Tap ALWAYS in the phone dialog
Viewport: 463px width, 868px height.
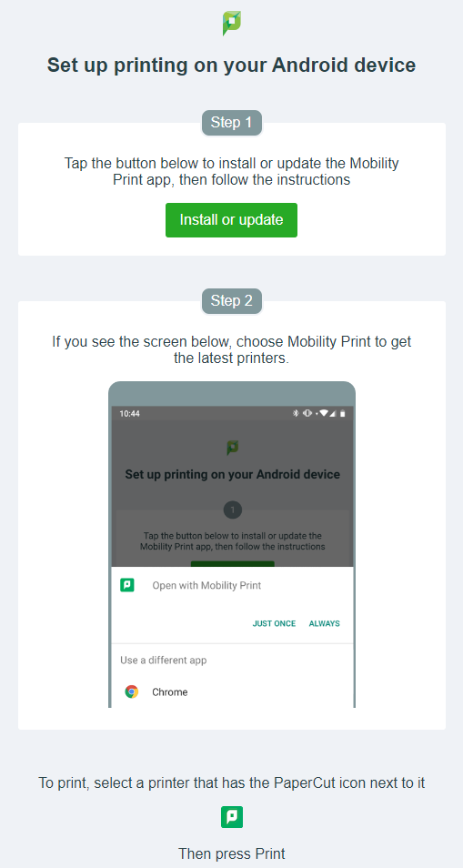pos(324,623)
